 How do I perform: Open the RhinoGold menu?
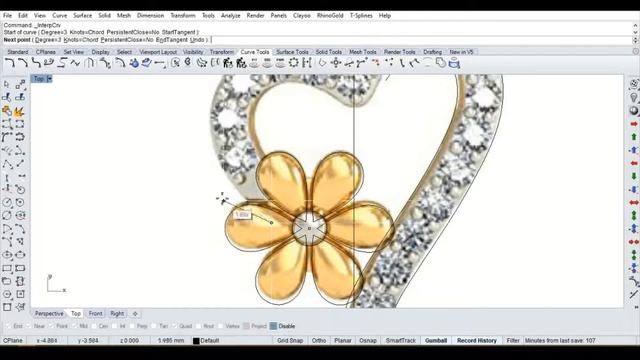coord(330,16)
